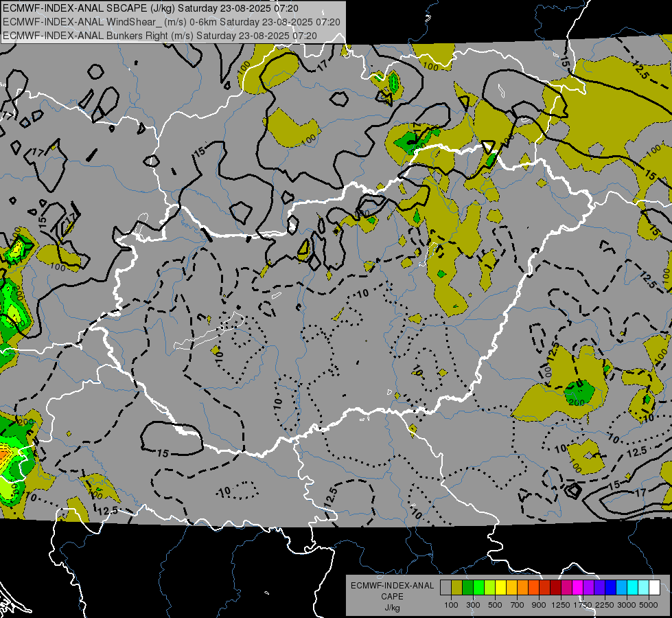Click the WindShear_ (m/s) 0-6km title line
Image resolution: width=672 pixels, height=618 pixels.
point(172,22)
